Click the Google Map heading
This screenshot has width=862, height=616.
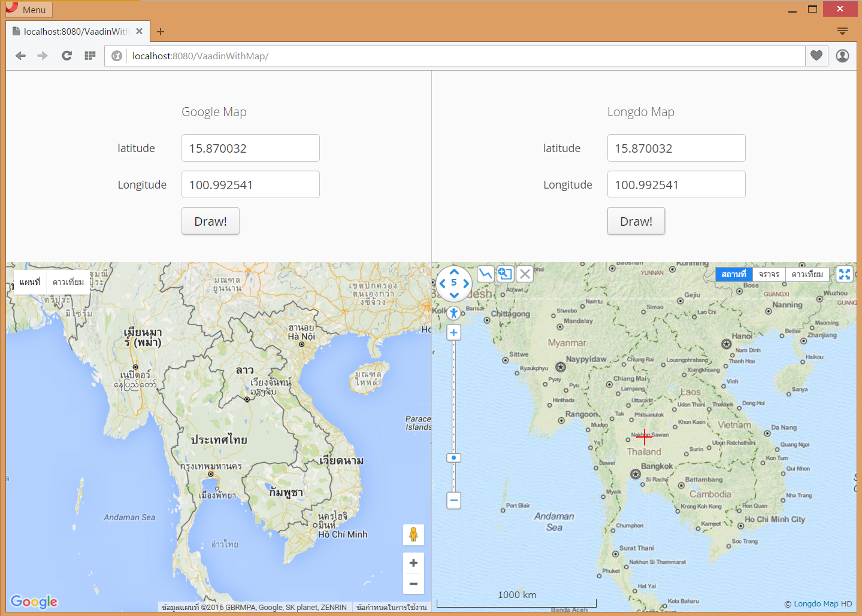pos(214,112)
